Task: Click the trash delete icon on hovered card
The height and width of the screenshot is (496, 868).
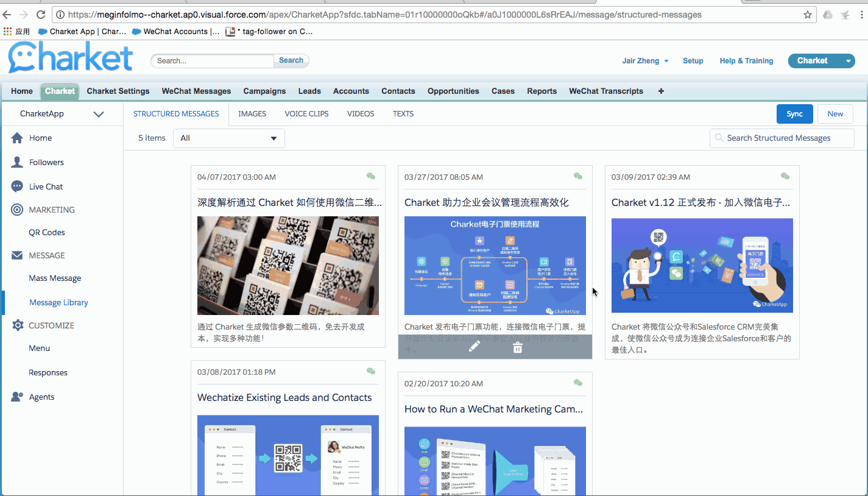Action: tap(517, 347)
